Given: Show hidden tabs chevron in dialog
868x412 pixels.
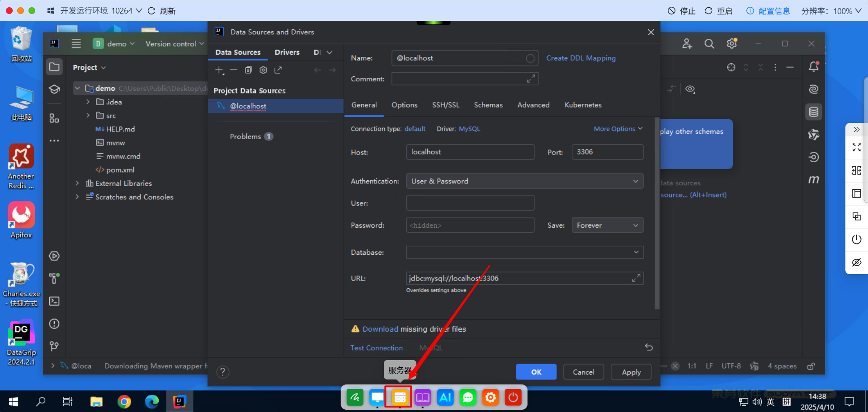Looking at the screenshot, I should (330, 52).
